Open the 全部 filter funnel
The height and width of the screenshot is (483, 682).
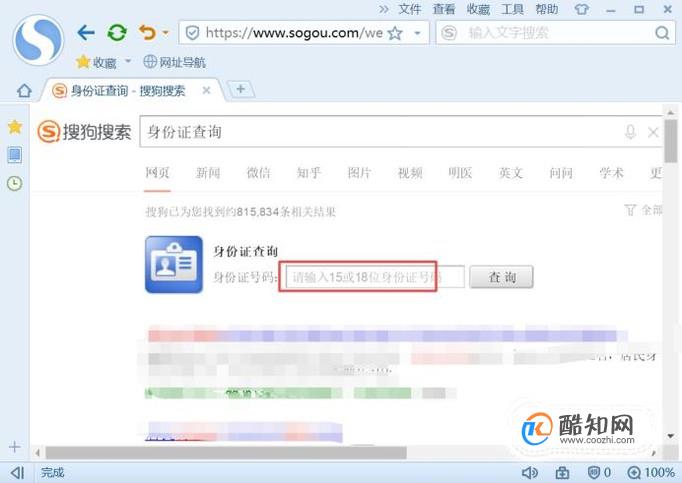(x=644, y=210)
